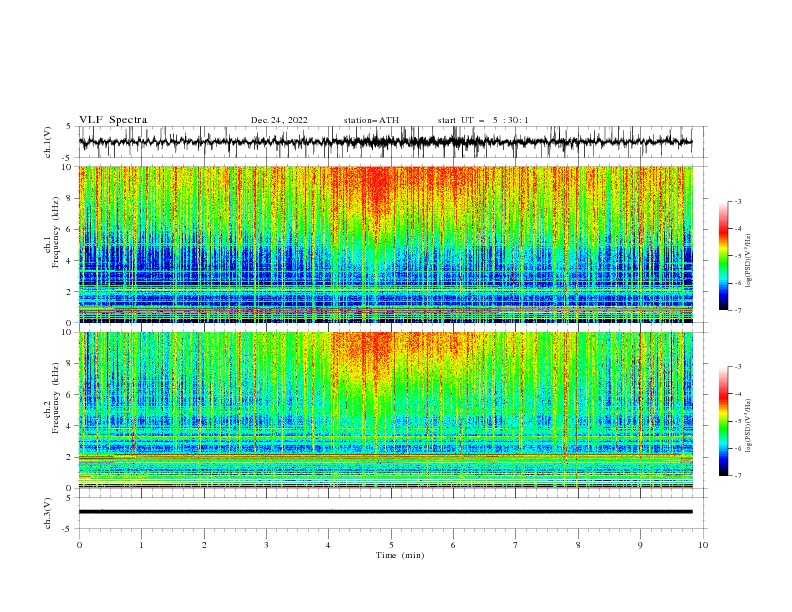The width and height of the screenshot is (792, 612).
Task: Click the "-7" label on the ch.2 color bar
Action: [737, 476]
